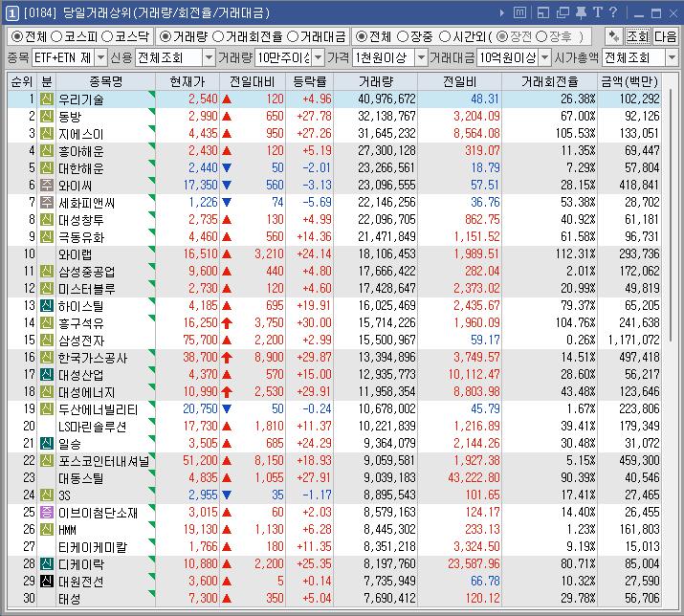Open the 가격 1천원이상 dropdown
The height and width of the screenshot is (616, 684).
[x=421, y=57]
